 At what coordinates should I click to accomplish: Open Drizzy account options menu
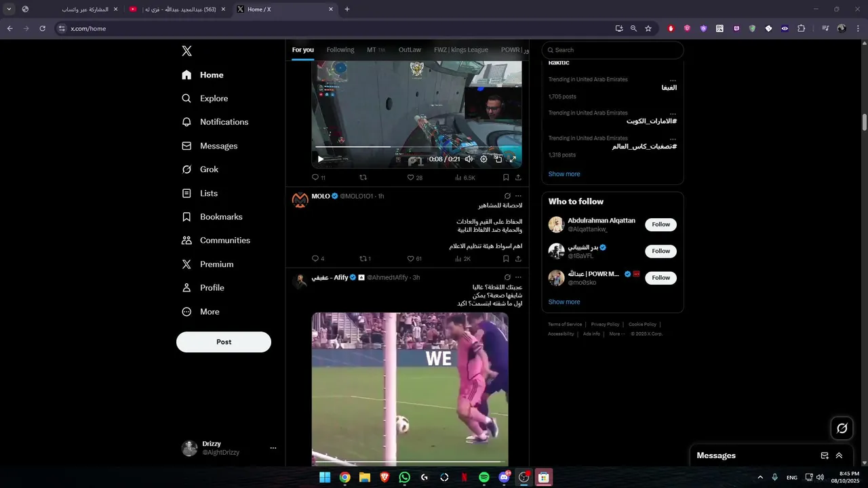coord(273,448)
